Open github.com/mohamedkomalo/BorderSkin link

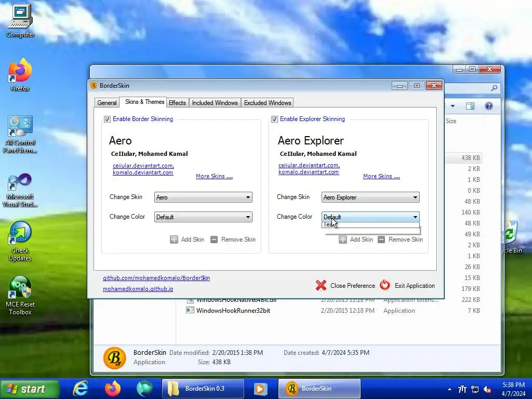pyautogui.click(x=156, y=278)
